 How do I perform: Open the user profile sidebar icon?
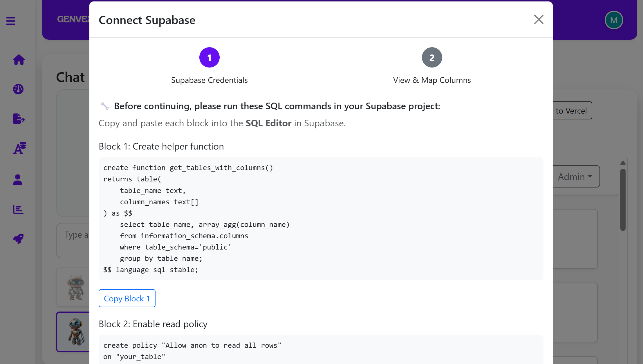(x=18, y=180)
